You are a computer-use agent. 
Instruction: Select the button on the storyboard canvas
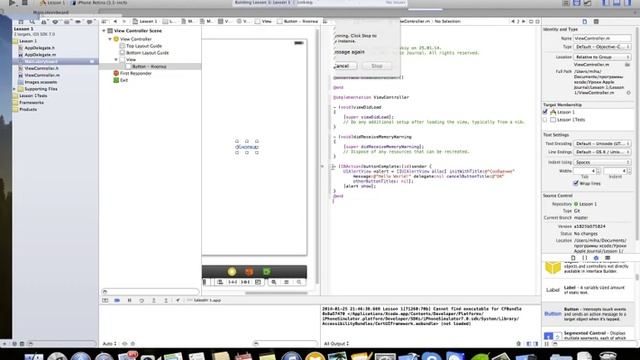tap(247, 147)
